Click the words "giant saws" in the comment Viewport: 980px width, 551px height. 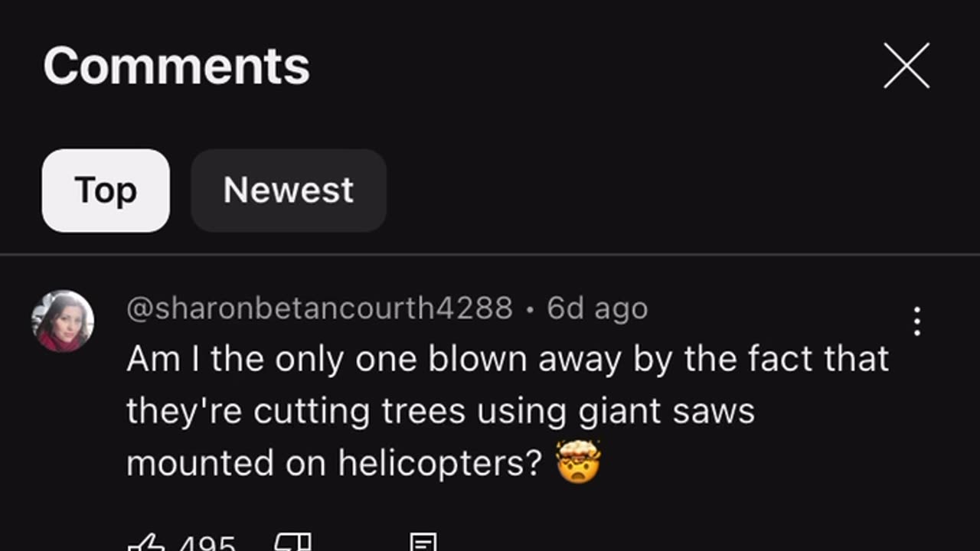(x=666, y=411)
